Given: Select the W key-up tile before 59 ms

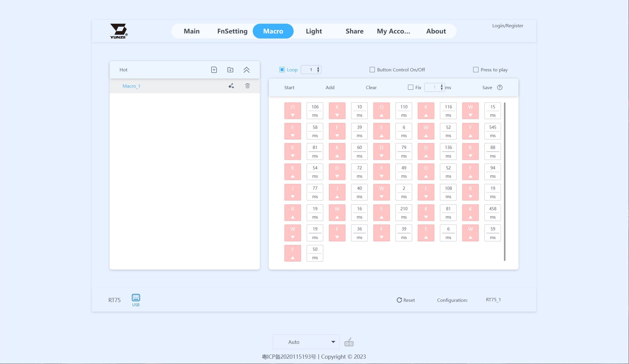Looking at the screenshot, I should (470, 233).
